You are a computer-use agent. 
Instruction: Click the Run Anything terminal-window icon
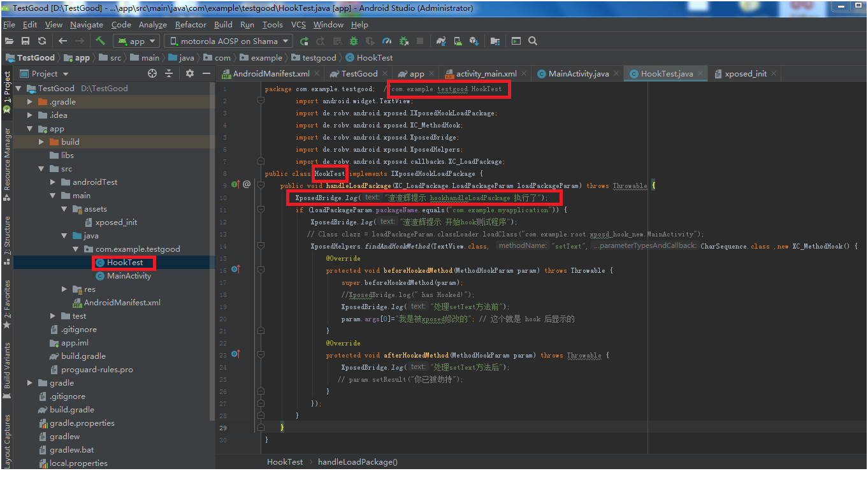pos(516,41)
